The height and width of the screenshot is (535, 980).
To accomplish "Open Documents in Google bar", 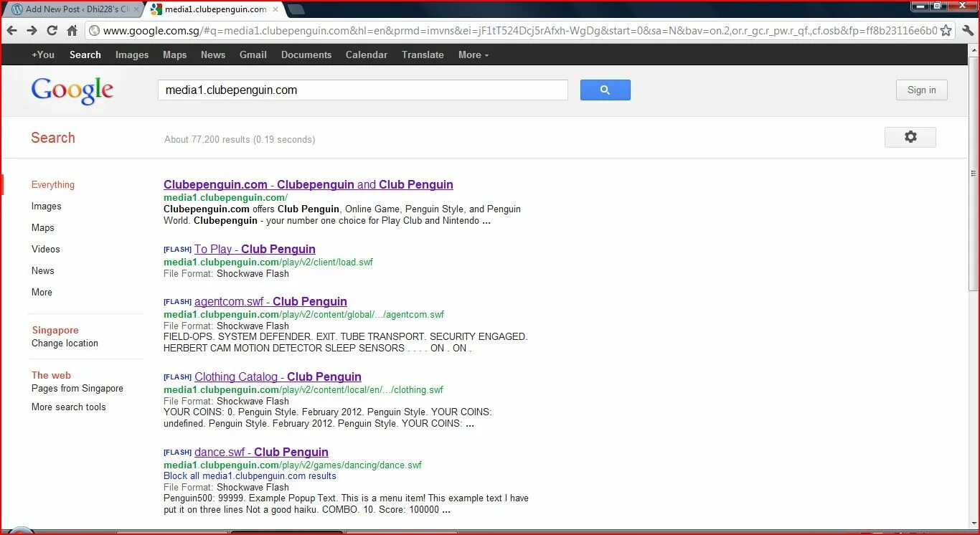I will (x=306, y=55).
